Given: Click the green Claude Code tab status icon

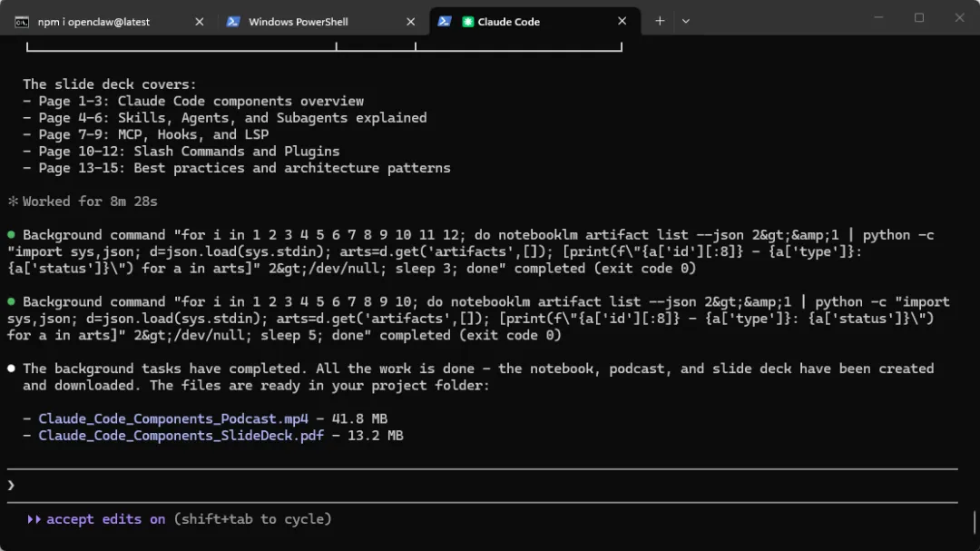Looking at the screenshot, I should coord(468,22).
